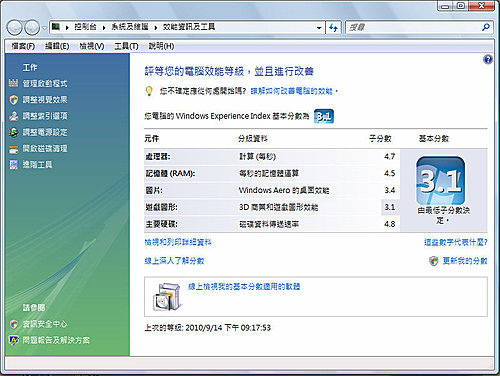The width and height of the screenshot is (500, 376).
Task: Click the shield icon beside 調整視覺效果
Action: click(x=13, y=99)
